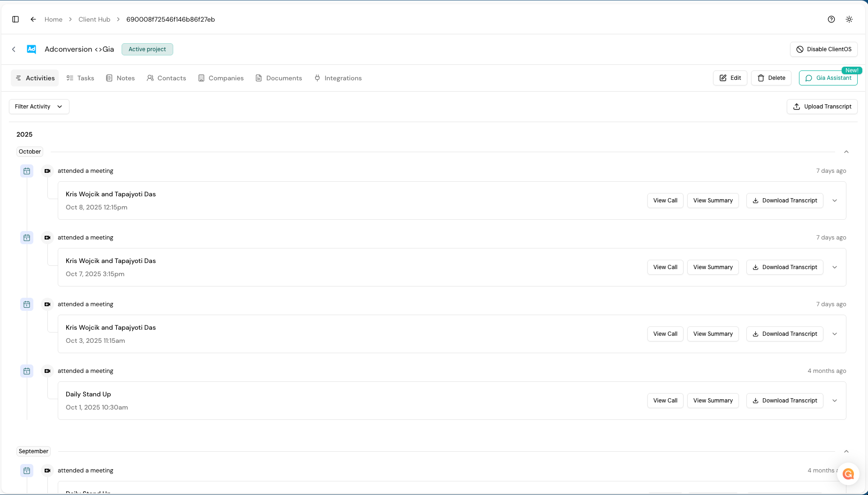The image size is (868, 495).
Task: Open the Filter Activity dropdown
Action: coord(39,107)
